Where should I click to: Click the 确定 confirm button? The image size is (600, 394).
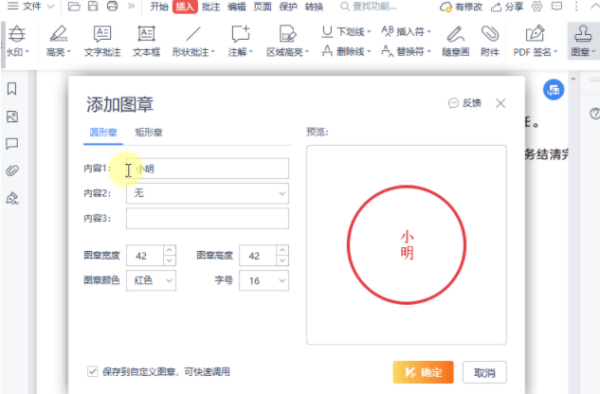pyautogui.click(x=423, y=372)
